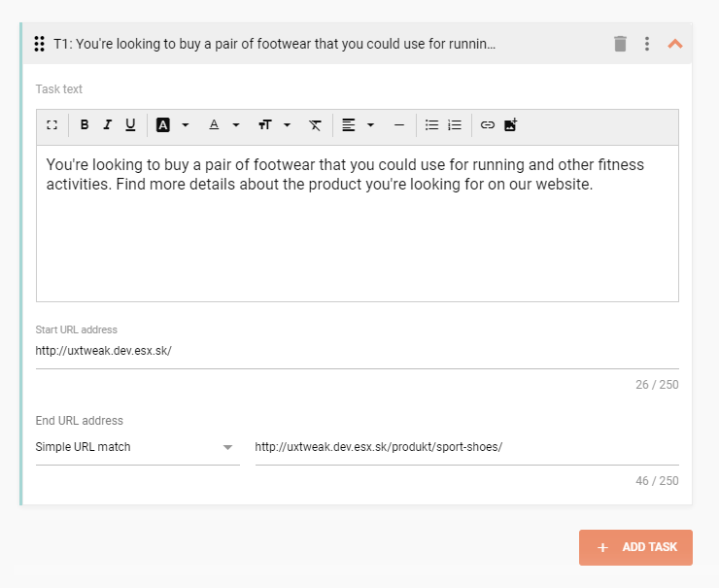This screenshot has height=588, width=719.
Task: Insert a horizontal line
Action: click(x=399, y=124)
